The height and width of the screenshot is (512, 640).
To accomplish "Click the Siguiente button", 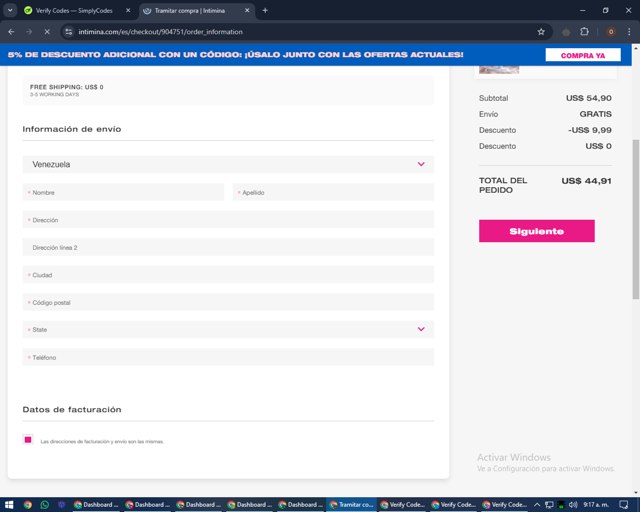I will [537, 231].
